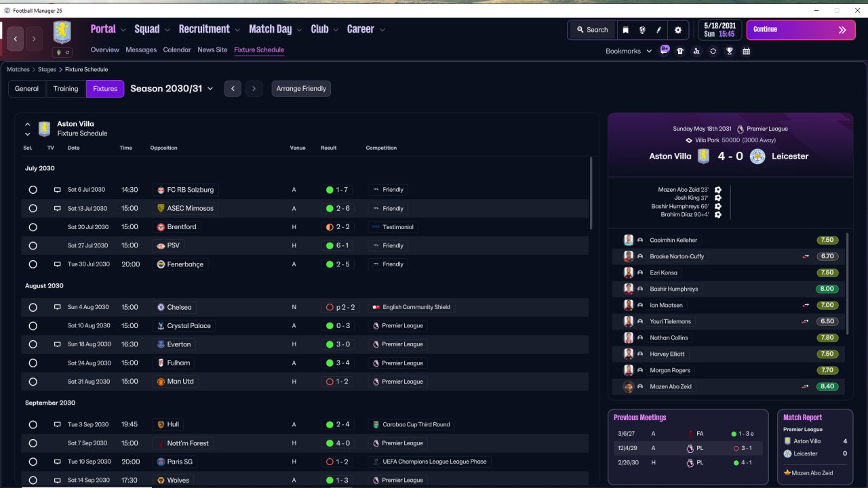Select the Brentford fixture radio button
Image resolution: width=868 pixels, height=488 pixels.
pyautogui.click(x=33, y=227)
